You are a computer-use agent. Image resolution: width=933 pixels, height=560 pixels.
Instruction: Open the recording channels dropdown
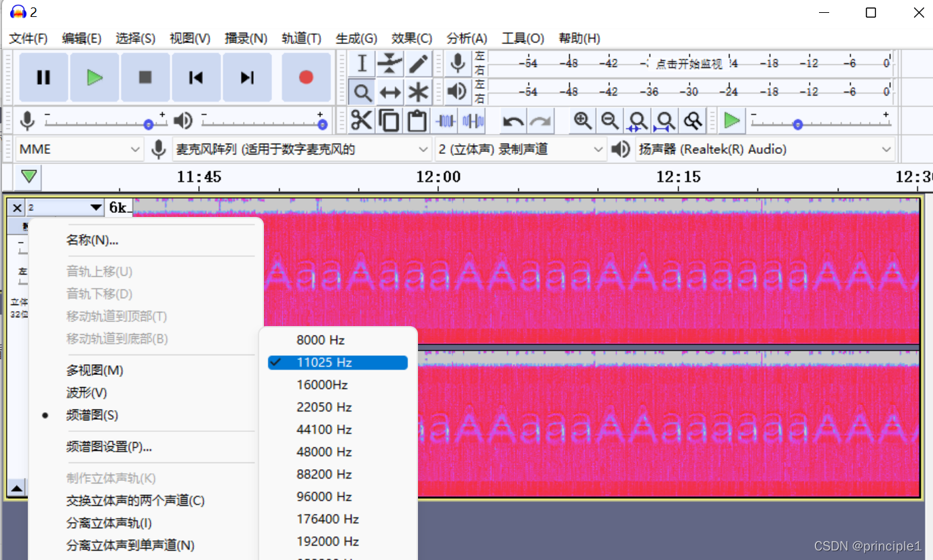click(x=520, y=149)
